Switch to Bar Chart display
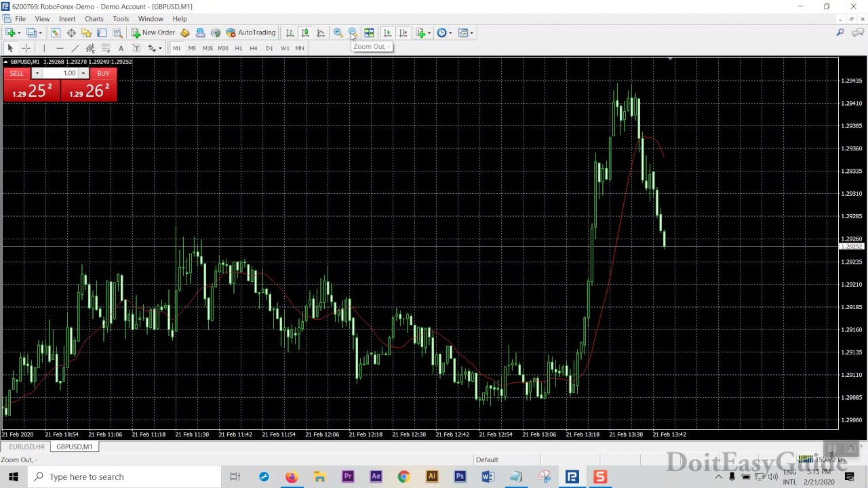The image size is (868, 488). click(x=290, y=33)
